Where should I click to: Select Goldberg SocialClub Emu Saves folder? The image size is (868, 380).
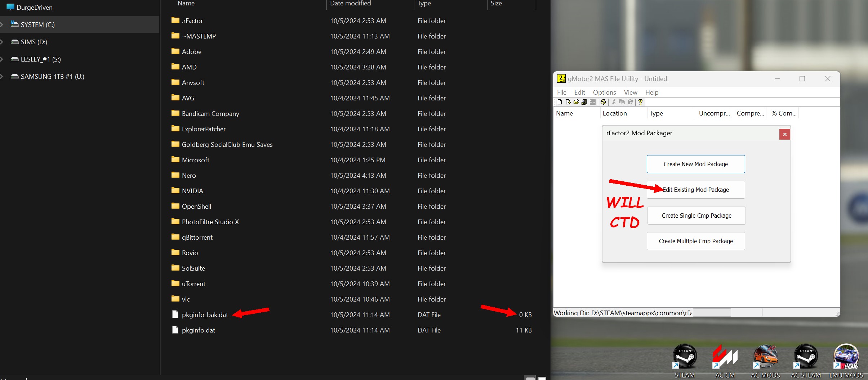tap(353, 144)
